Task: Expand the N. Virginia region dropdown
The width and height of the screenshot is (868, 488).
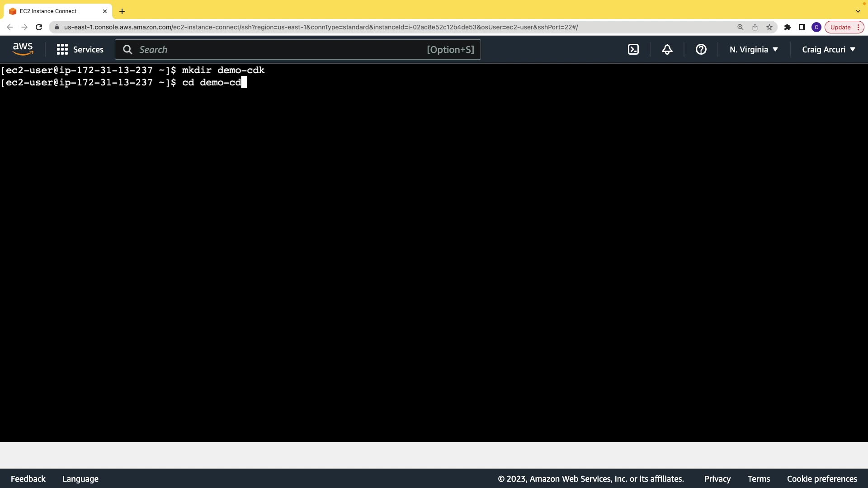Action: coord(754,50)
